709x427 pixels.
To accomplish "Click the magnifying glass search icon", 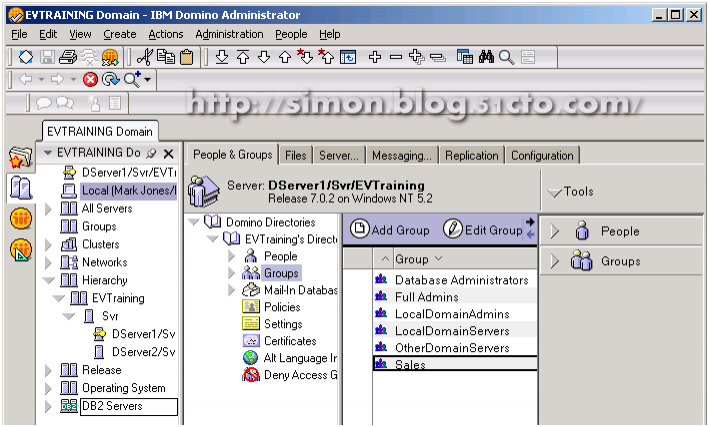I will (506, 57).
